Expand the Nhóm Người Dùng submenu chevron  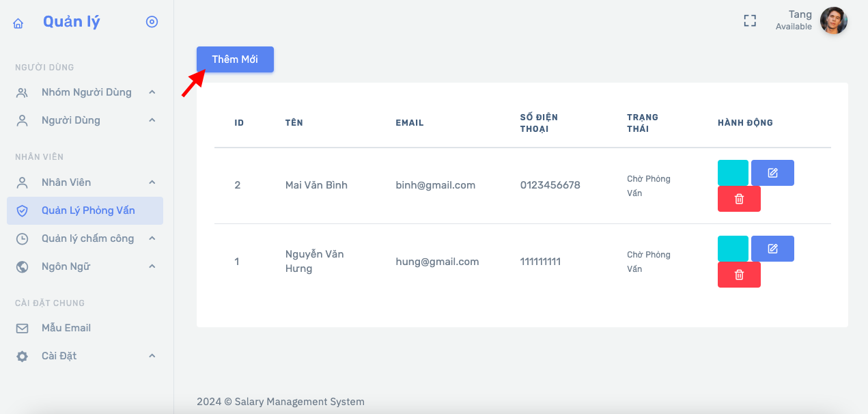click(152, 92)
